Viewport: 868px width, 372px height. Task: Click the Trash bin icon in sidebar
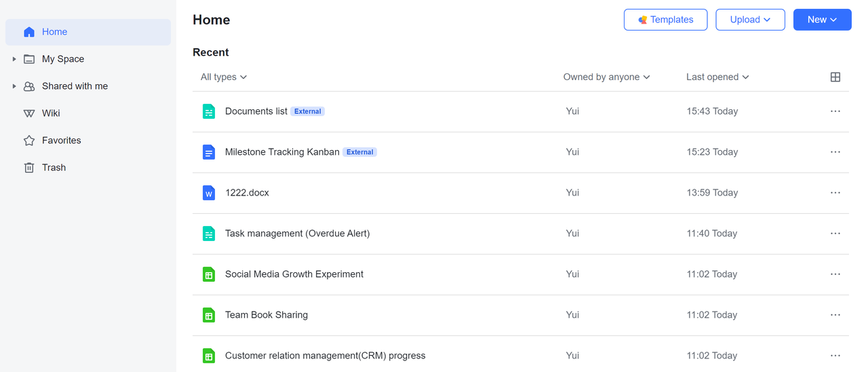pyautogui.click(x=29, y=168)
